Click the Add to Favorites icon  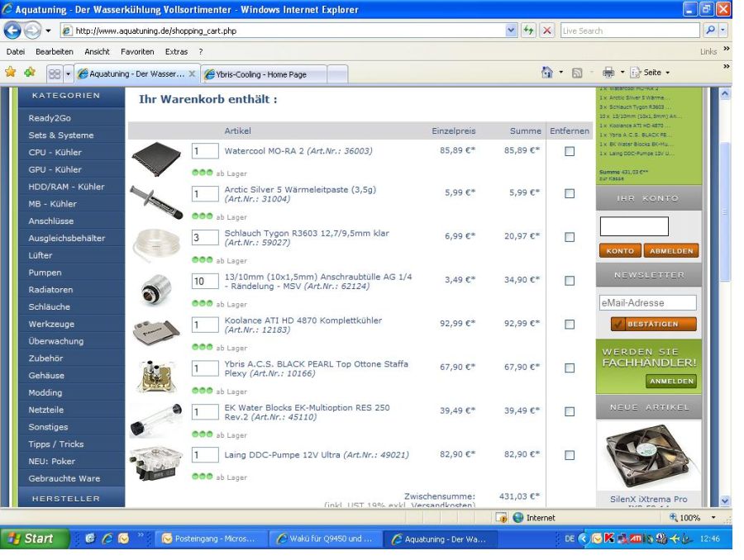coord(30,72)
